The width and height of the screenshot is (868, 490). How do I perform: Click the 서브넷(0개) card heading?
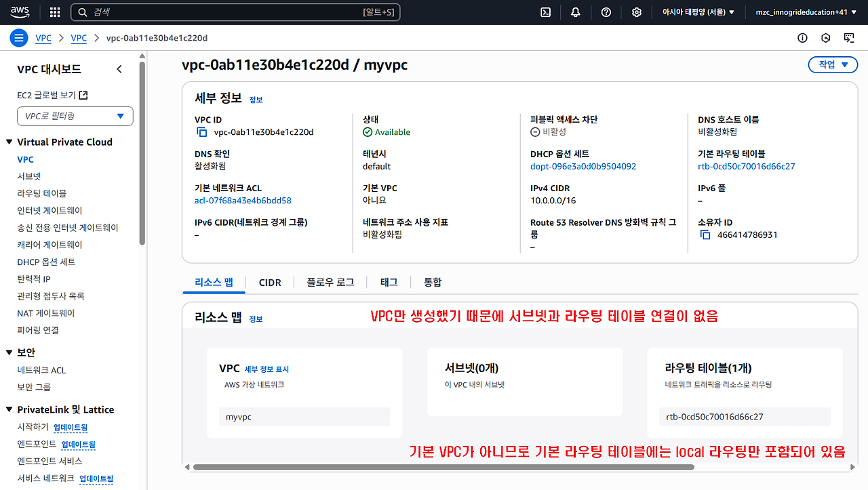472,368
